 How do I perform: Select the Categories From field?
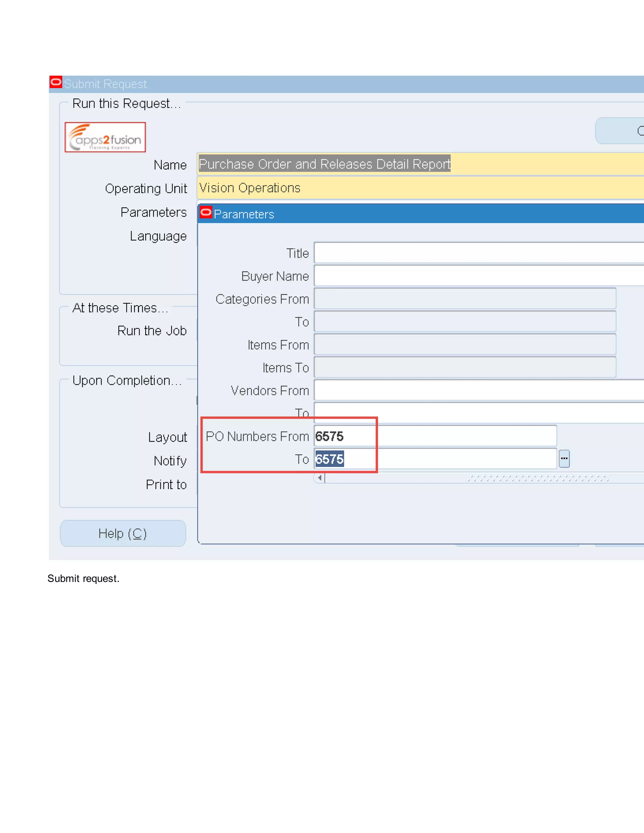(465, 299)
